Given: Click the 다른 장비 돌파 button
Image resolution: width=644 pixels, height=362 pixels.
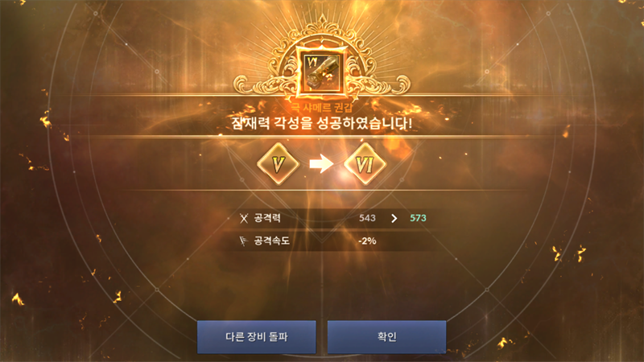Looking at the screenshot, I should 256,337.
